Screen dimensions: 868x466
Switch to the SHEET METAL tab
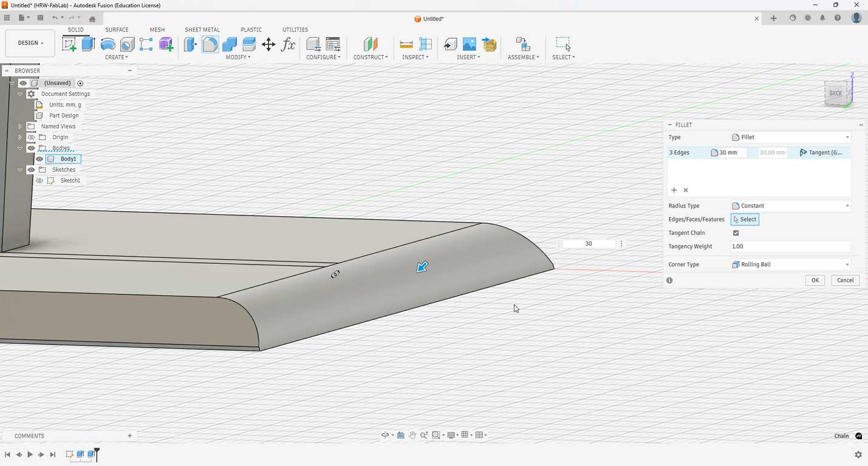[202, 30]
